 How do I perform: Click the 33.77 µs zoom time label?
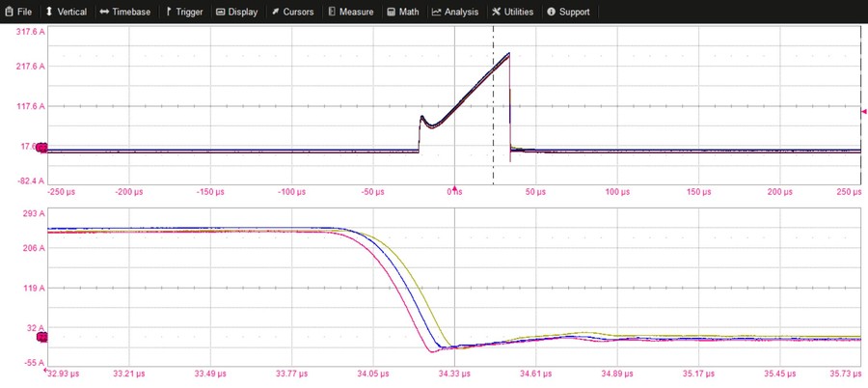(x=291, y=374)
